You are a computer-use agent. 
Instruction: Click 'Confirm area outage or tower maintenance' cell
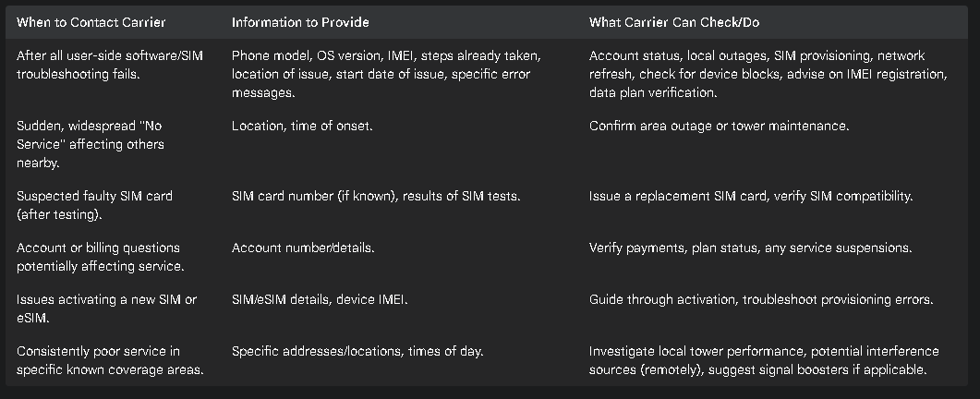[x=719, y=126]
